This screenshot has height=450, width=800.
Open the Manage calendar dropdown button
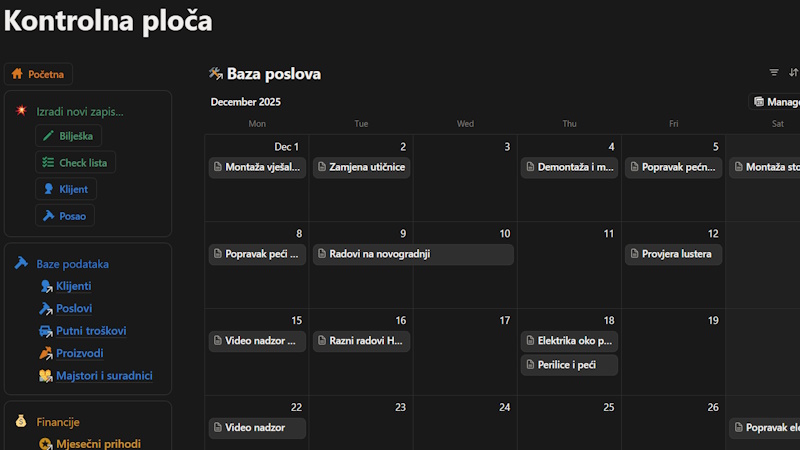point(776,102)
